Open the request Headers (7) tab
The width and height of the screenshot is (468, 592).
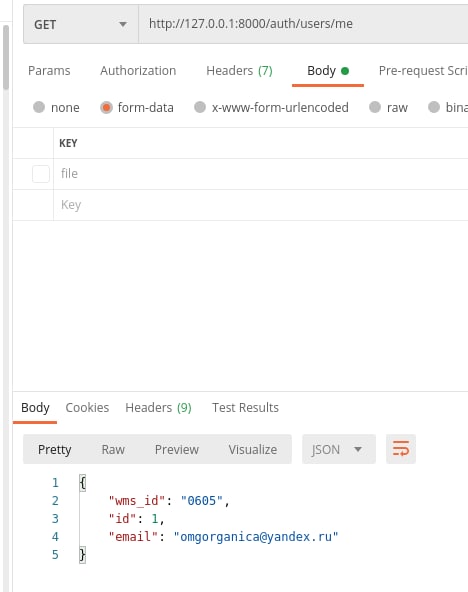(x=239, y=71)
